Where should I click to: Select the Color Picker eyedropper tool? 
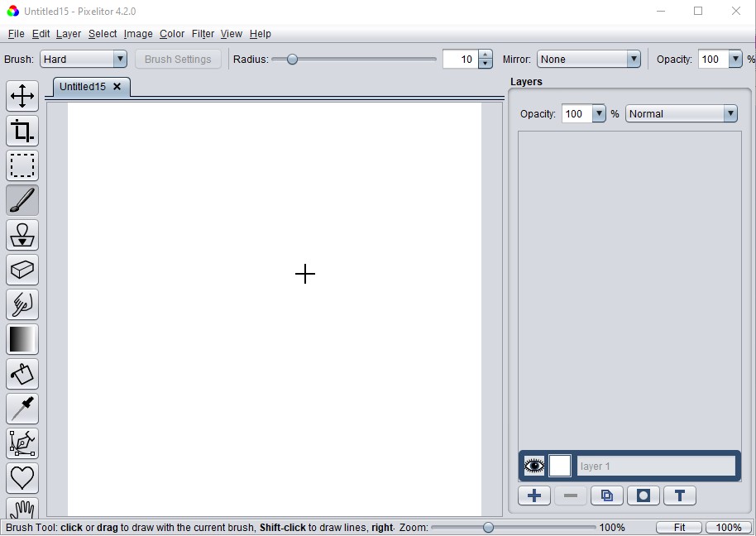coord(22,409)
